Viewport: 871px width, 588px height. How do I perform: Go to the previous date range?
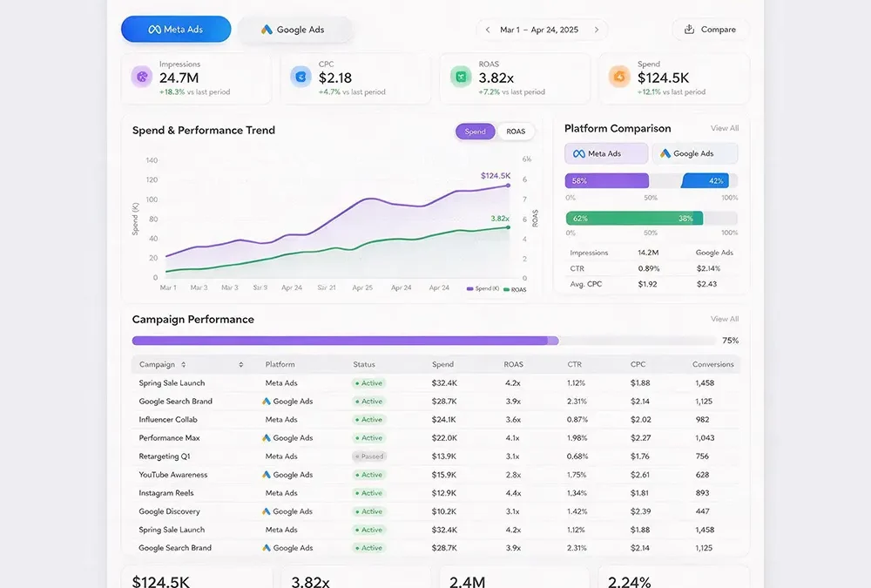487,30
